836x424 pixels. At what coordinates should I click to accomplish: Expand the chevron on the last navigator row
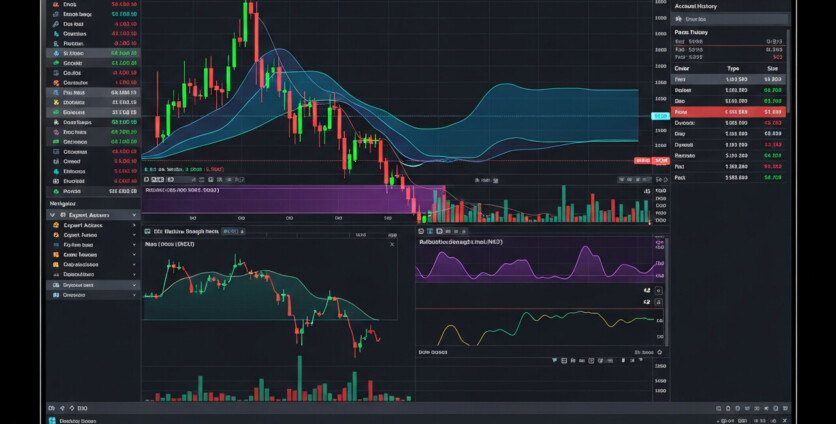(x=134, y=295)
